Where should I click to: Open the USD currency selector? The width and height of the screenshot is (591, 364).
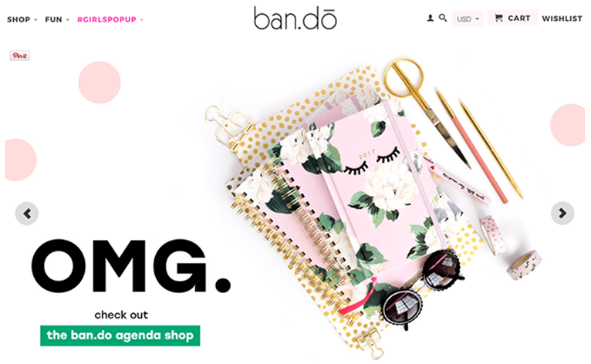468,19
